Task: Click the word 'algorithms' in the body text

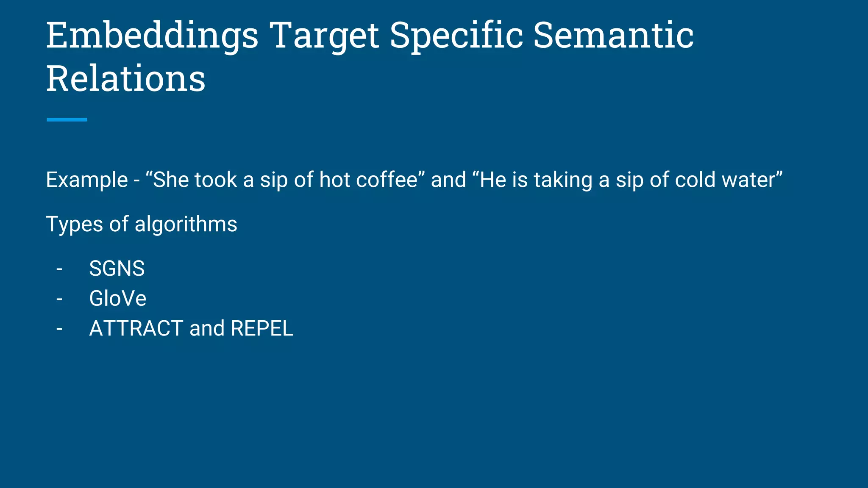Action: 186,224
